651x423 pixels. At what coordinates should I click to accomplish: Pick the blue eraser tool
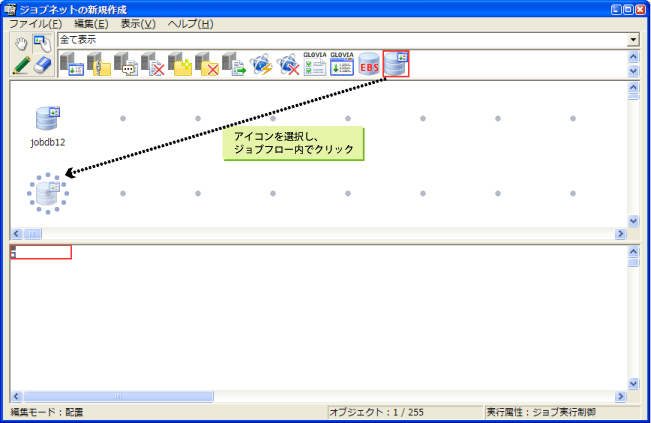43,65
